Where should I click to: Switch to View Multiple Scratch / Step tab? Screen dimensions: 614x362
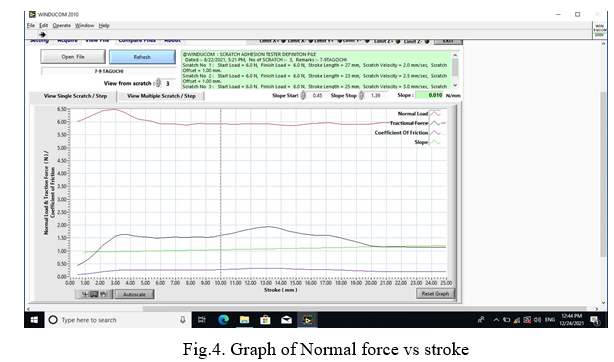pos(161,96)
